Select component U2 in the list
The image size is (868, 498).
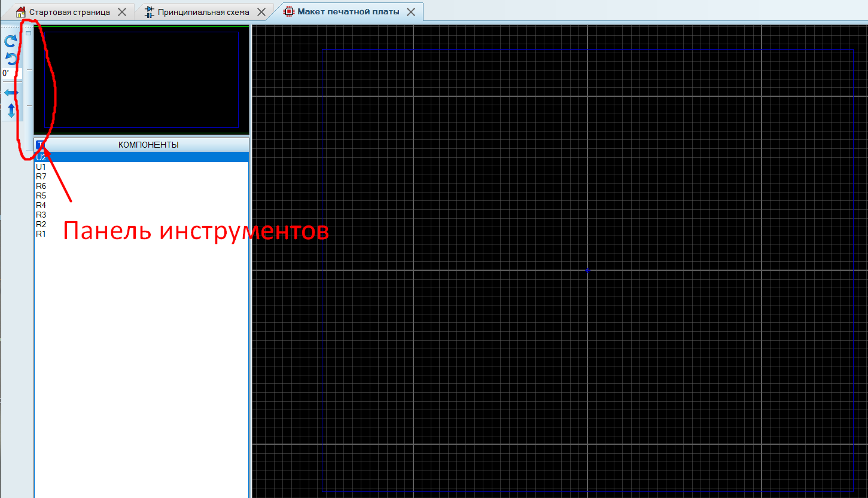(x=141, y=157)
